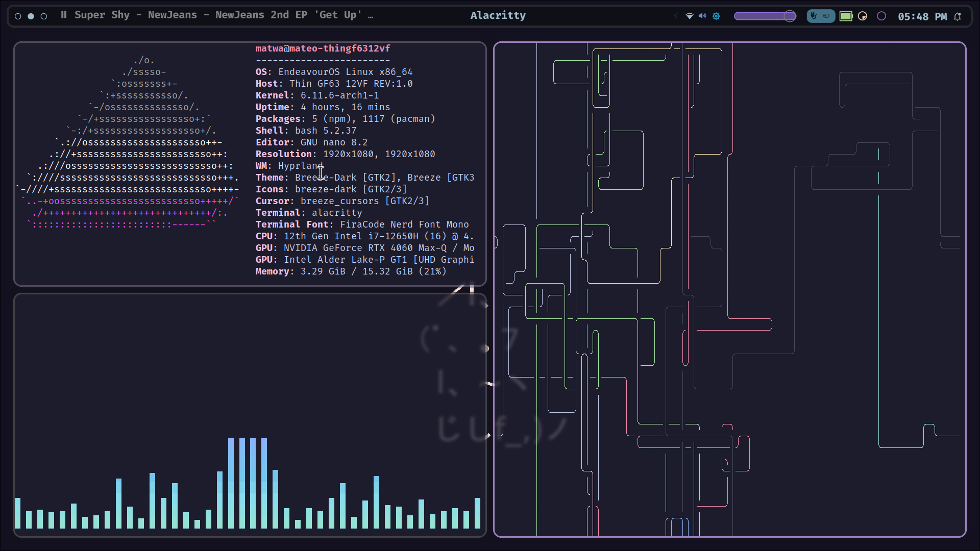Open the Wi-Fi network icon
980x551 pixels.
click(690, 16)
